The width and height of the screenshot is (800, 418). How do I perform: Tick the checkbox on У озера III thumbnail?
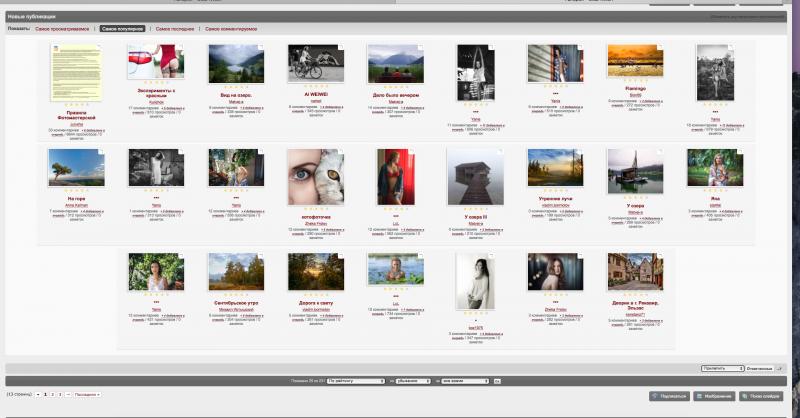click(x=500, y=152)
